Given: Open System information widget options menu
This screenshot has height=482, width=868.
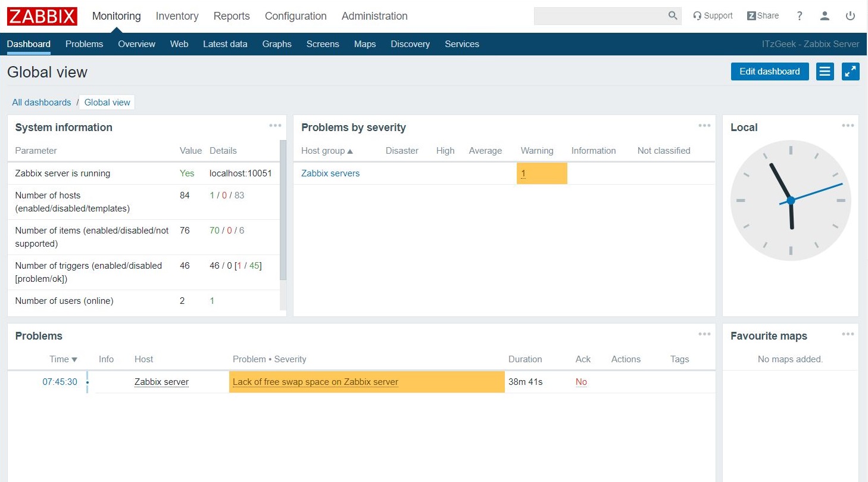Looking at the screenshot, I should click(275, 125).
